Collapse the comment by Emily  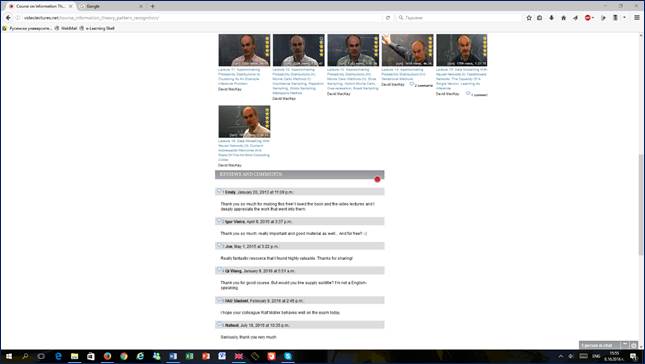pyautogui.click(x=219, y=192)
